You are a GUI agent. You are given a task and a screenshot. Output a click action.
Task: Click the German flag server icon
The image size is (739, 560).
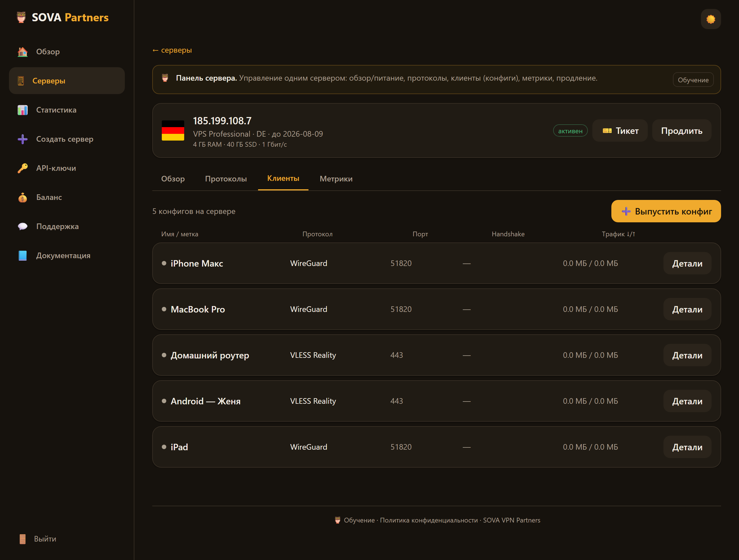pos(173,130)
